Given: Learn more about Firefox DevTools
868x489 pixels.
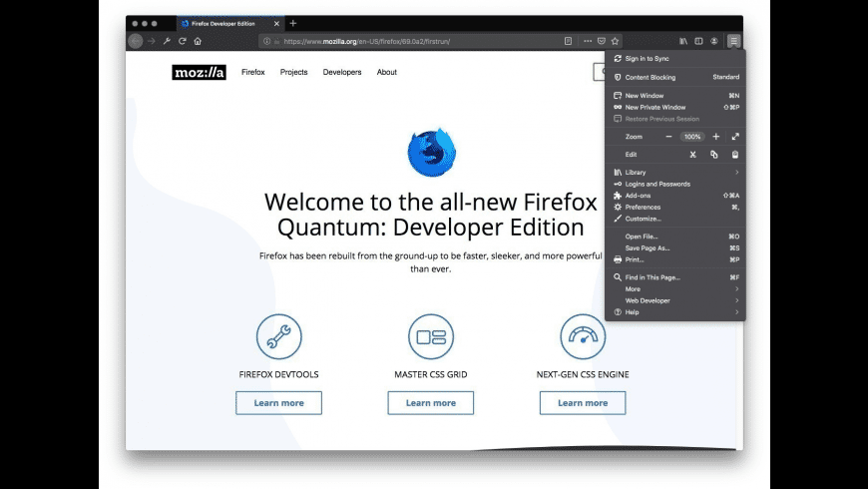Looking at the screenshot, I should pos(278,402).
